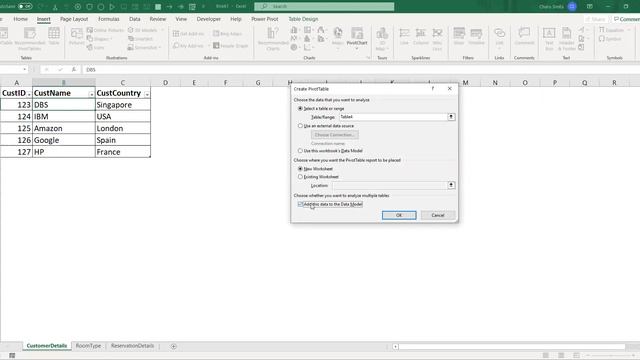Click the 3D Map icon in Tours
640x360 pixels.
point(382,39)
